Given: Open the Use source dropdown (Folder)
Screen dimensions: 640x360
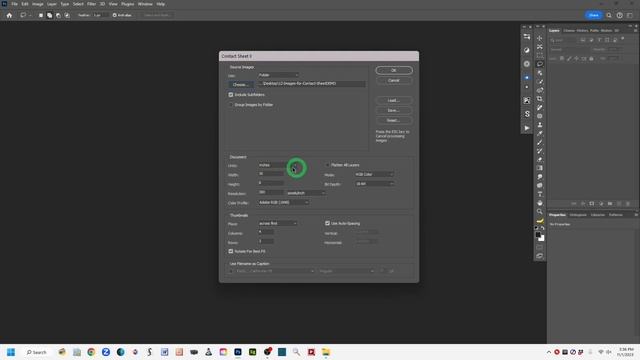Looking at the screenshot, I should click(278, 75).
